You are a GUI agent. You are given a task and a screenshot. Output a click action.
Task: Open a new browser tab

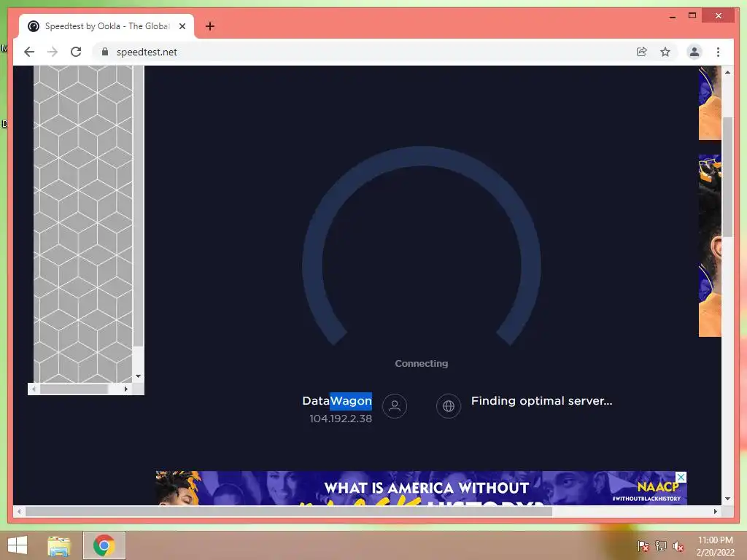(209, 26)
